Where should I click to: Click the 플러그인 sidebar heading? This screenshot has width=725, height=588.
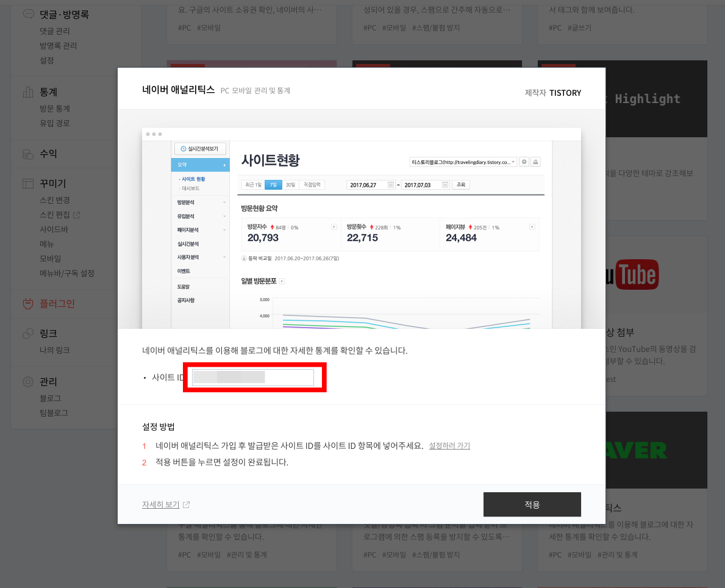tap(57, 304)
